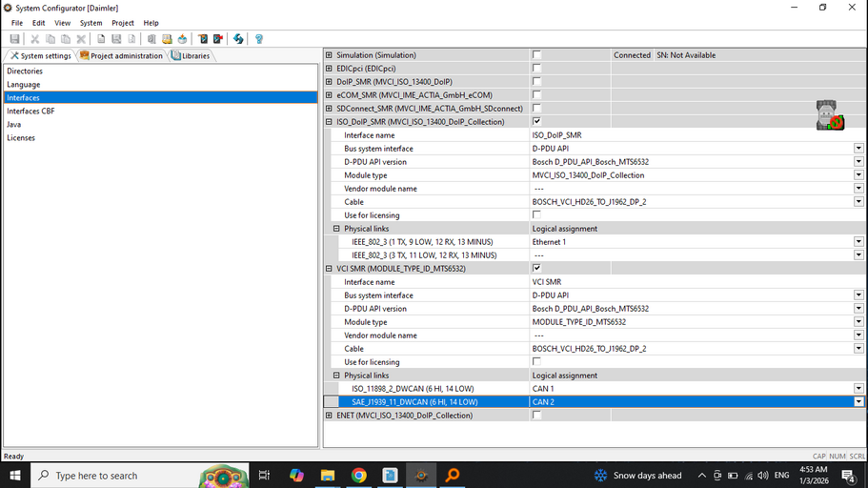Click the blue document app in taskbar
This screenshot has width=868, height=488.
[390, 476]
